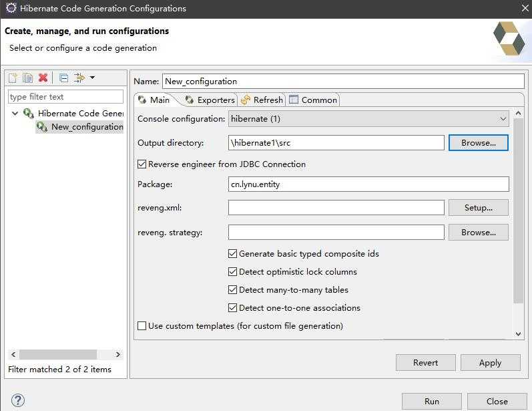Click the duplicate configuration icon
The height and width of the screenshot is (411, 532).
(27, 78)
